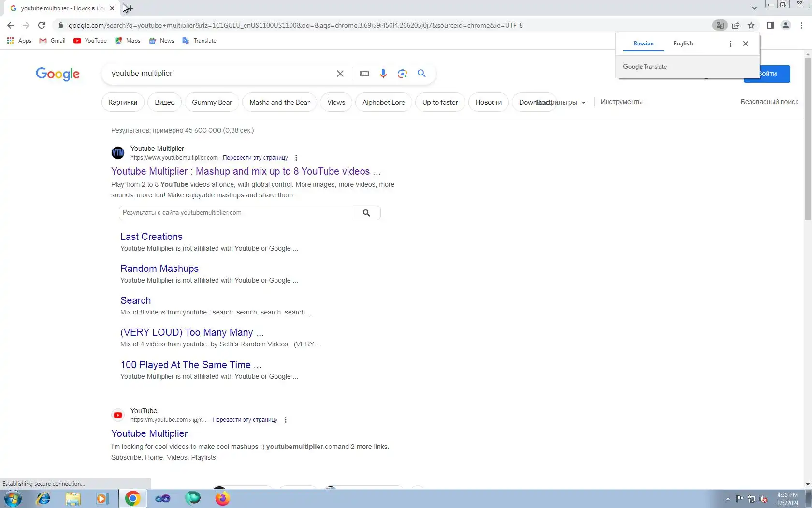Translate the m.youtube.com result page

(x=245, y=420)
